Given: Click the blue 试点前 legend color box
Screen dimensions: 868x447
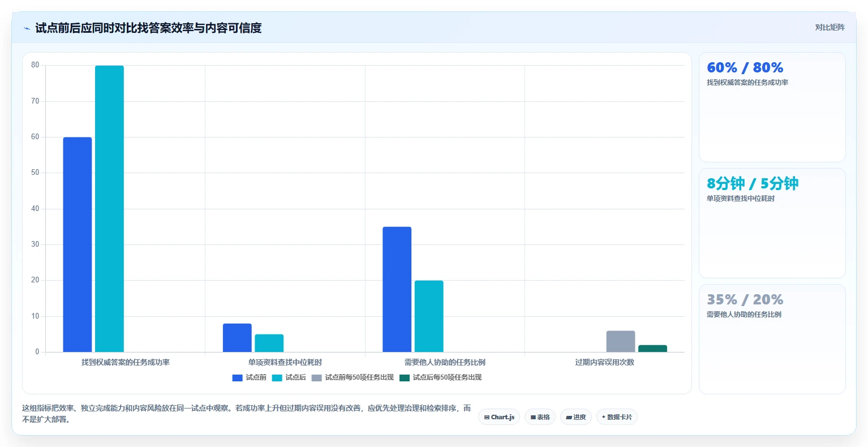Looking at the screenshot, I should pyautogui.click(x=237, y=378).
